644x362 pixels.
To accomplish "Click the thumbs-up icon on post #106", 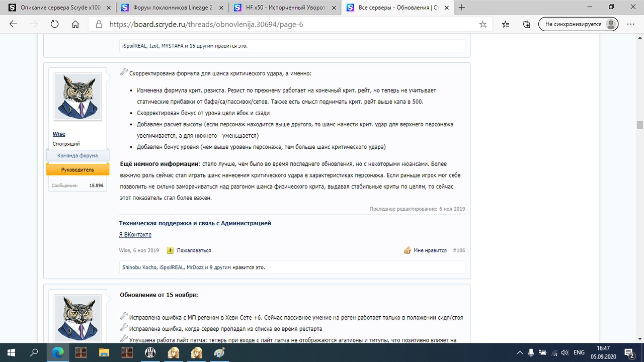I will (408, 250).
